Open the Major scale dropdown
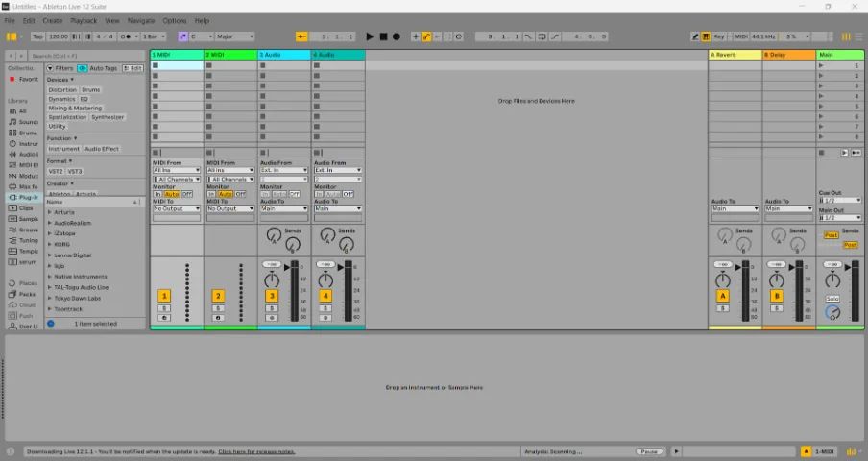Screen dimensions: 868x461 pyautogui.click(x=234, y=36)
